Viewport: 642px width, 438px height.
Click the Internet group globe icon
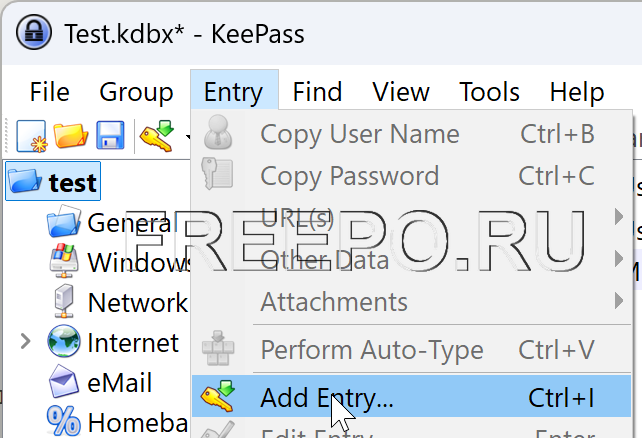coord(63,341)
